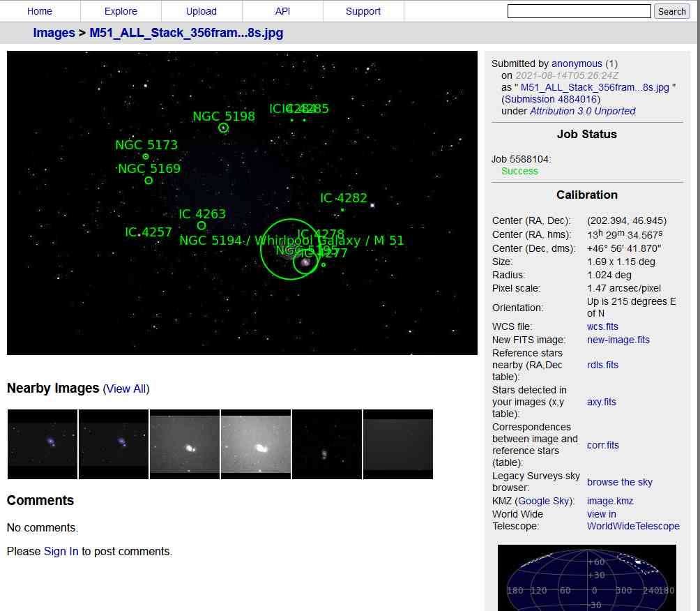
Task: Select radius value 1.024 deg
Action: (609, 275)
